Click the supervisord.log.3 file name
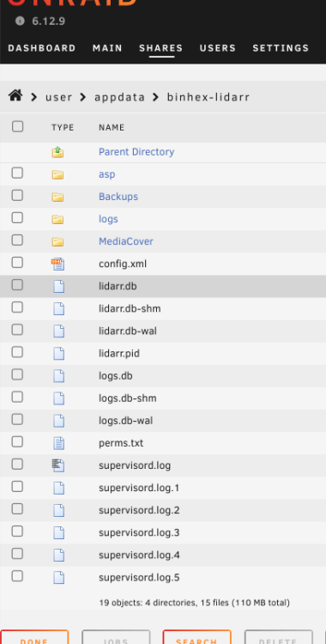Viewport: 326px width, 644px height. pos(139,532)
